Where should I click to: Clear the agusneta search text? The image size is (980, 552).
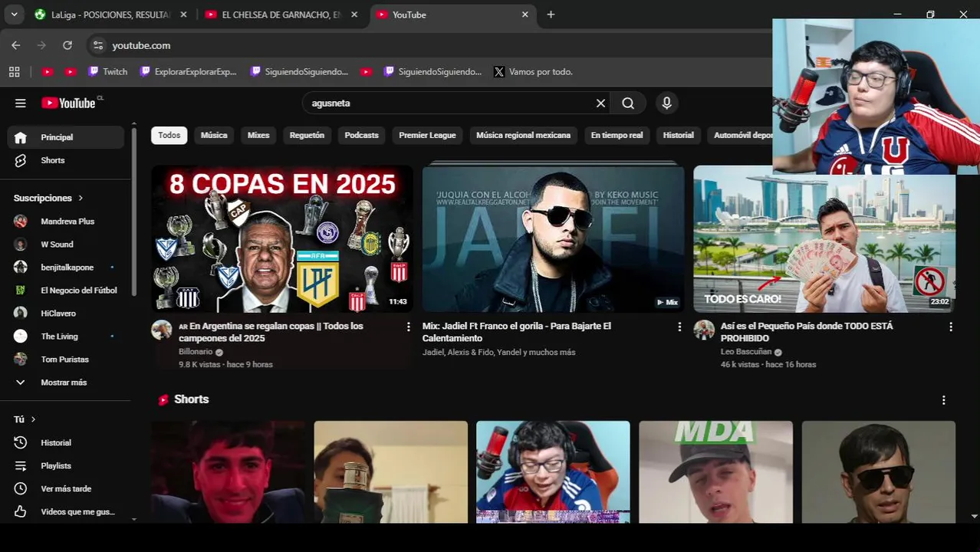600,103
